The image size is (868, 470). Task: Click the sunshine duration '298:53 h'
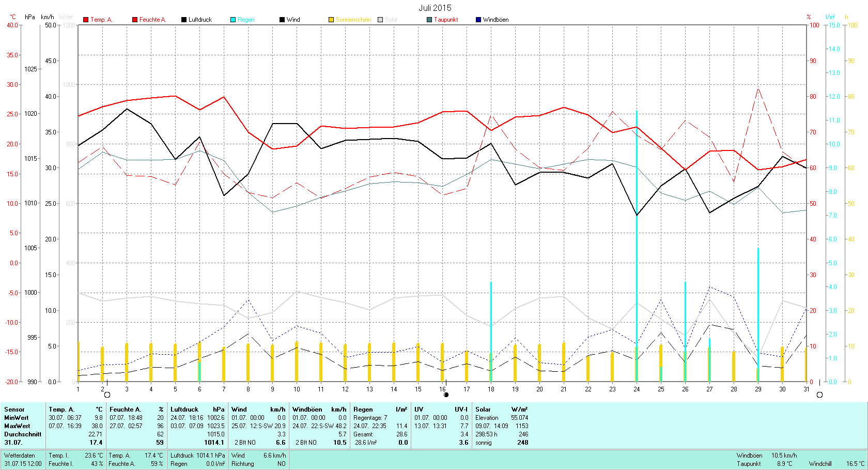pos(486,434)
